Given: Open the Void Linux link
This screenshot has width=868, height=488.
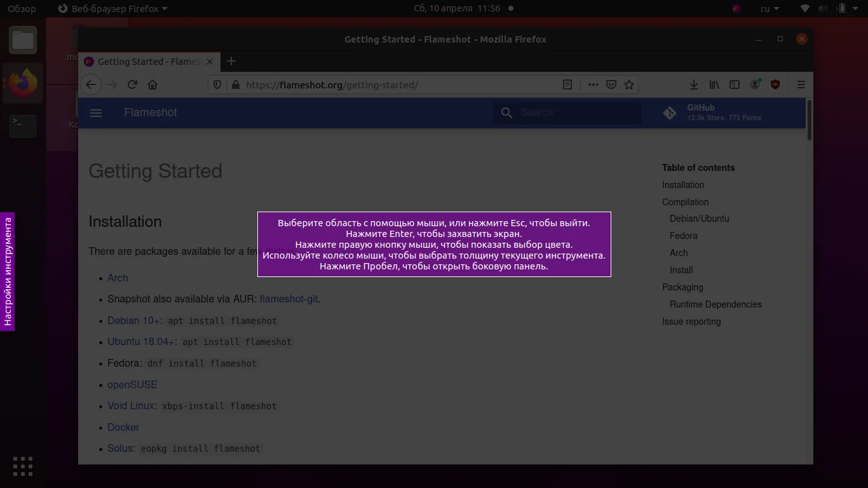Looking at the screenshot, I should pos(131,406).
